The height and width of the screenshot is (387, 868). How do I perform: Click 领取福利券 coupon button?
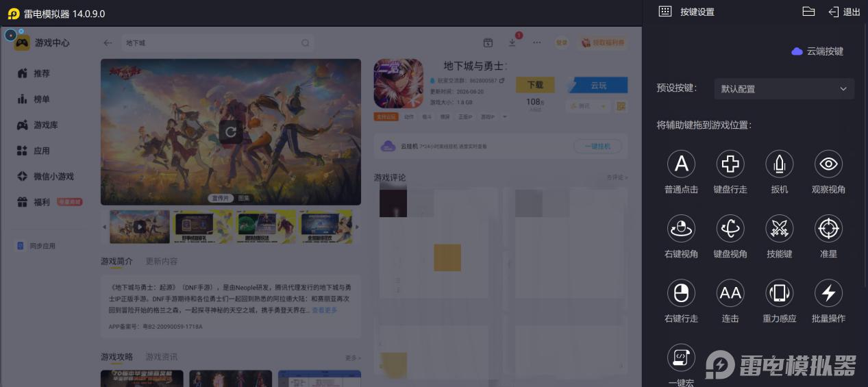[x=603, y=42]
